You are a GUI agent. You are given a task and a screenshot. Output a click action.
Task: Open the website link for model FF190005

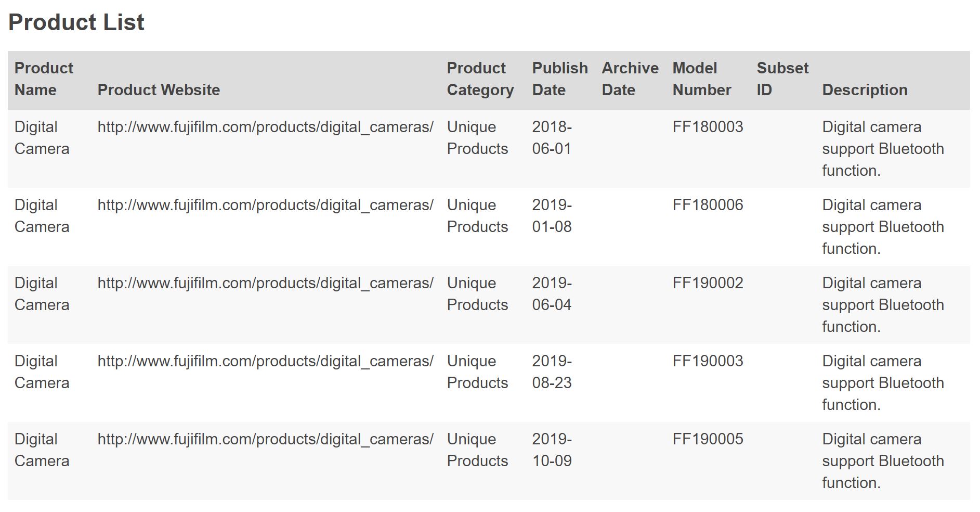tap(265, 439)
